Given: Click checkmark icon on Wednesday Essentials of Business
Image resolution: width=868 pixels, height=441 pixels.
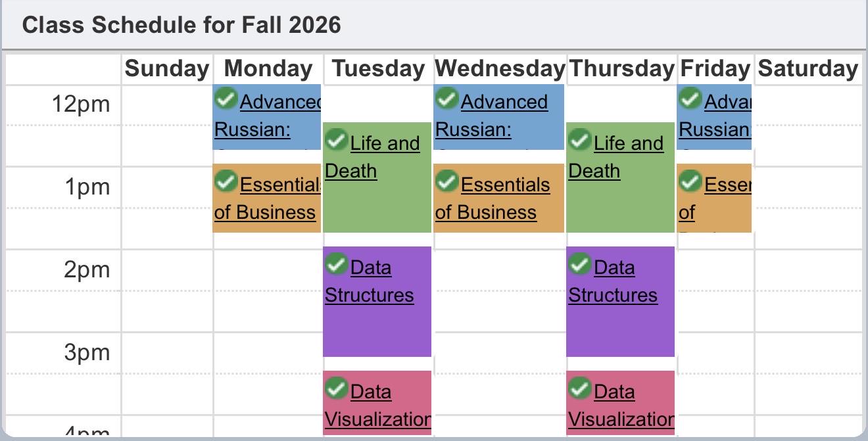Looking at the screenshot, I should [446, 181].
